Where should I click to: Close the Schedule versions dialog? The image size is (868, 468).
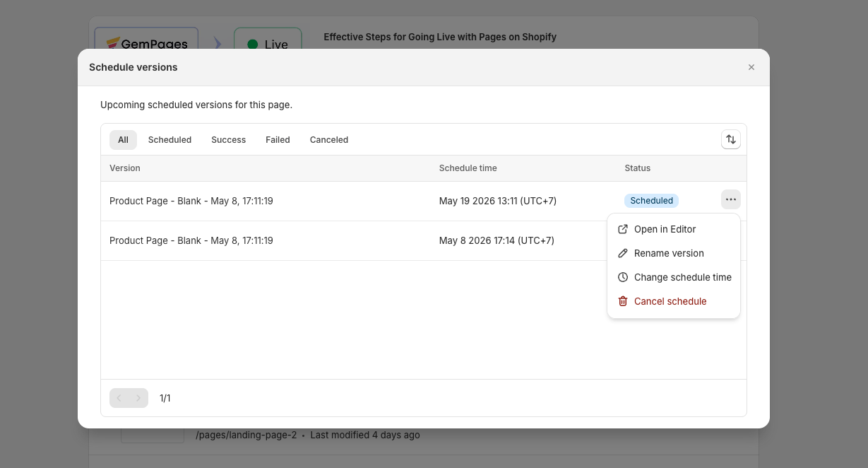[751, 67]
